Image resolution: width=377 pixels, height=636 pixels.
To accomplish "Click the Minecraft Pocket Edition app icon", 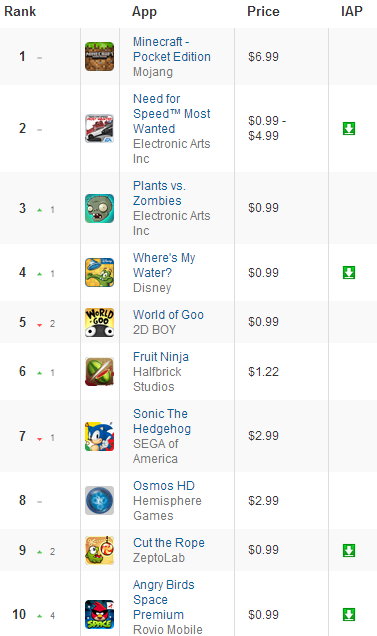I will click(99, 56).
